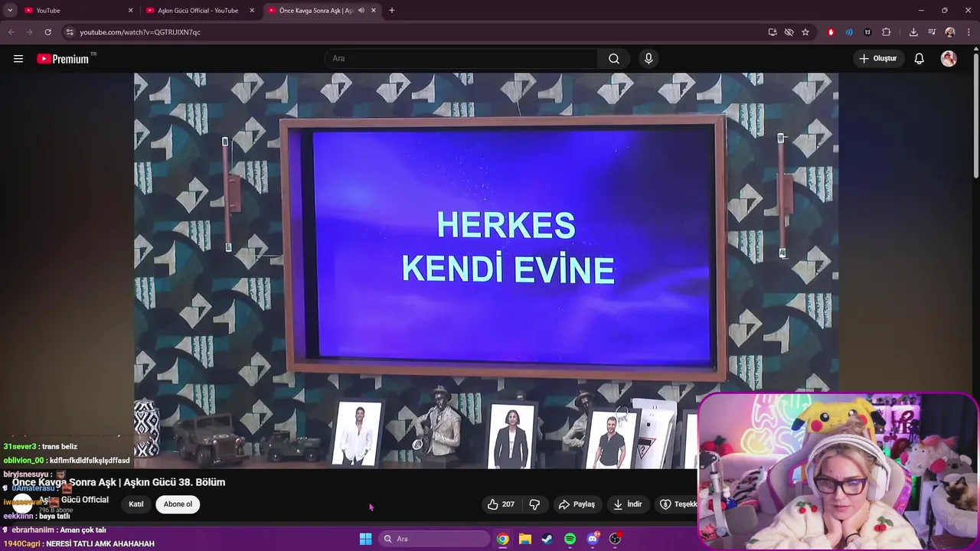This screenshot has width=980, height=551.
Task: Start voice search with the microphone
Action: pyautogui.click(x=648, y=59)
